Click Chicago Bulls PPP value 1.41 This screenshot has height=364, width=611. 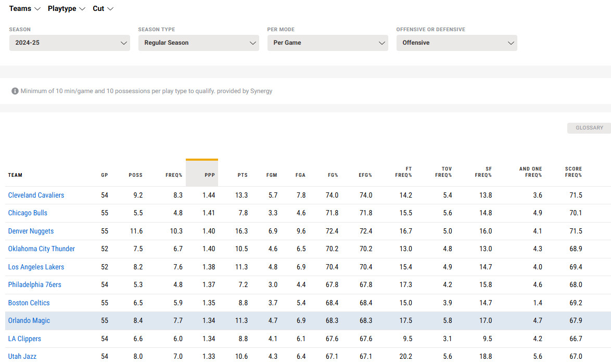209,213
